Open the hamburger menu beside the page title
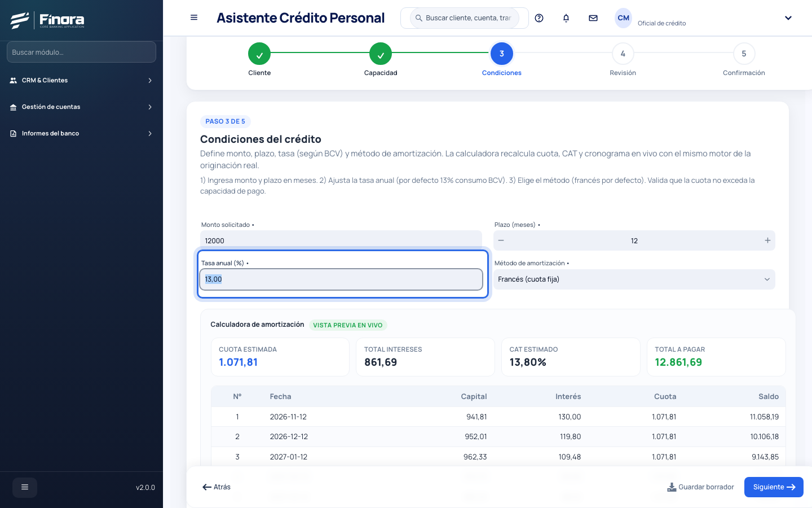This screenshot has height=508, width=812. (x=194, y=17)
